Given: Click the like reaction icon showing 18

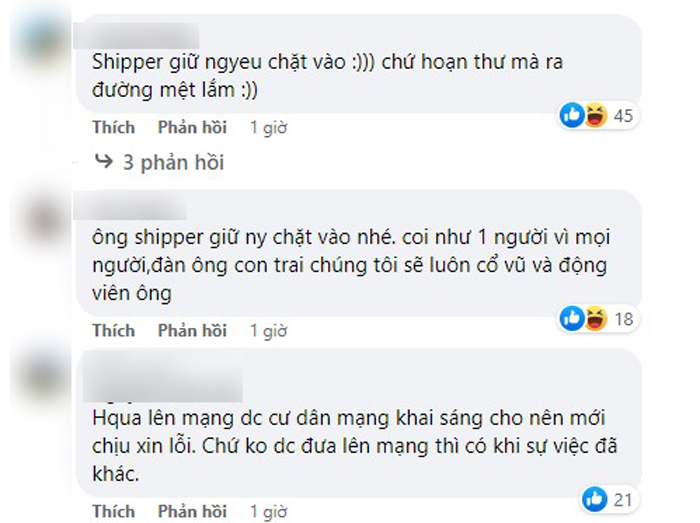Looking at the screenshot, I should [x=572, y=319].
